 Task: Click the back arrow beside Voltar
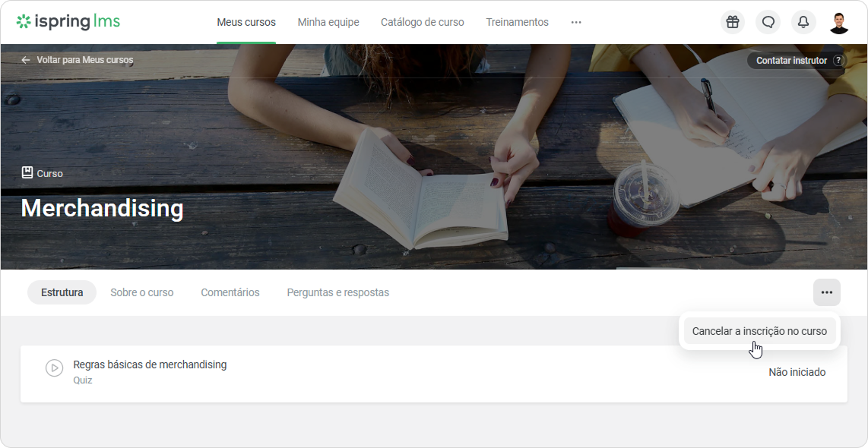tap(26, 60)
